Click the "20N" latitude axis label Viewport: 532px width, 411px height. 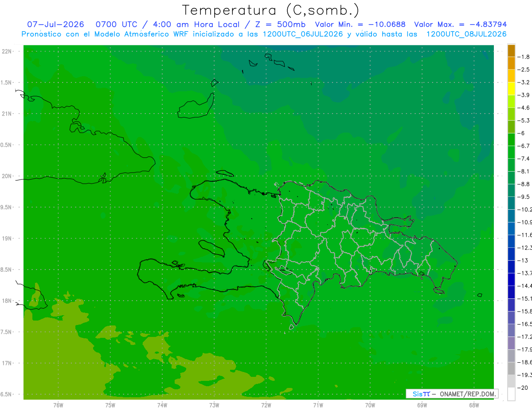[8, 176]
